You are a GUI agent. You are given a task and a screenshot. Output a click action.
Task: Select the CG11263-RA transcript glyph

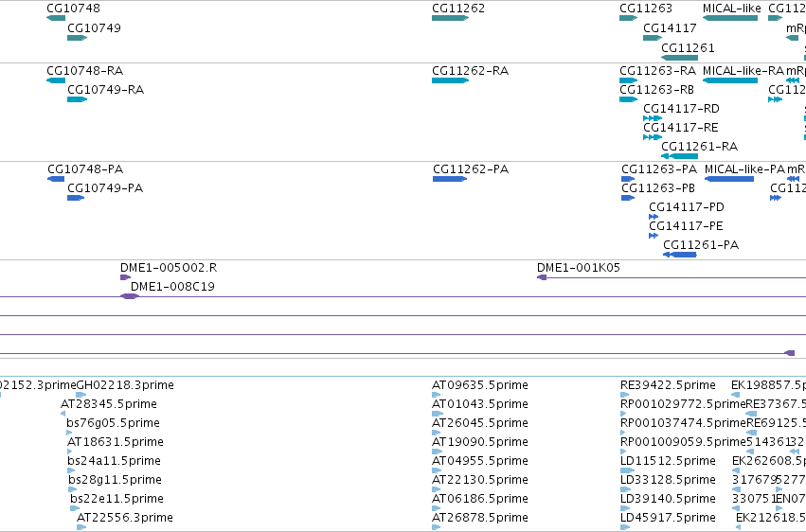[x=628, y=80]
